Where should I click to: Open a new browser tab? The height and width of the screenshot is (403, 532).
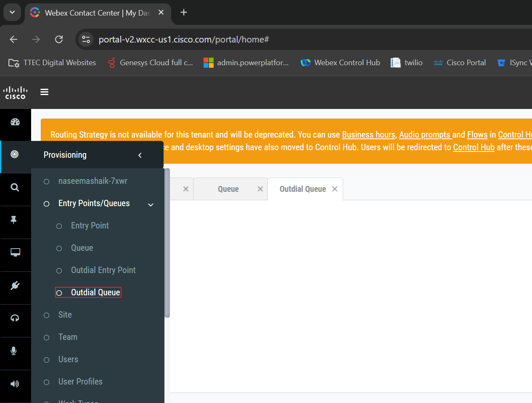(x=184, y=12)
